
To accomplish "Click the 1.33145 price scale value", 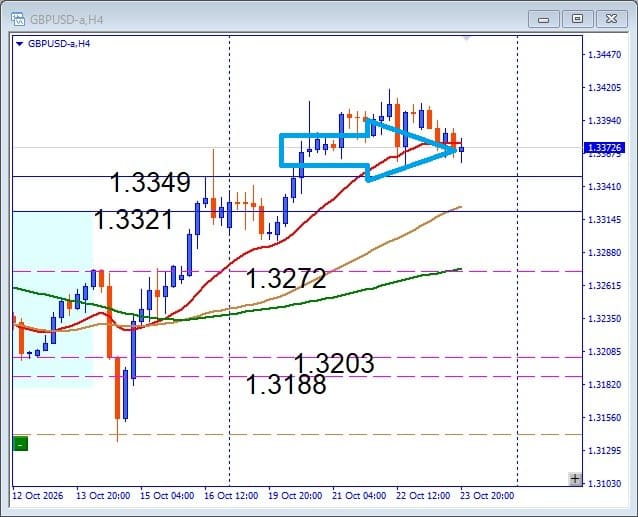I will coord(605,220).
